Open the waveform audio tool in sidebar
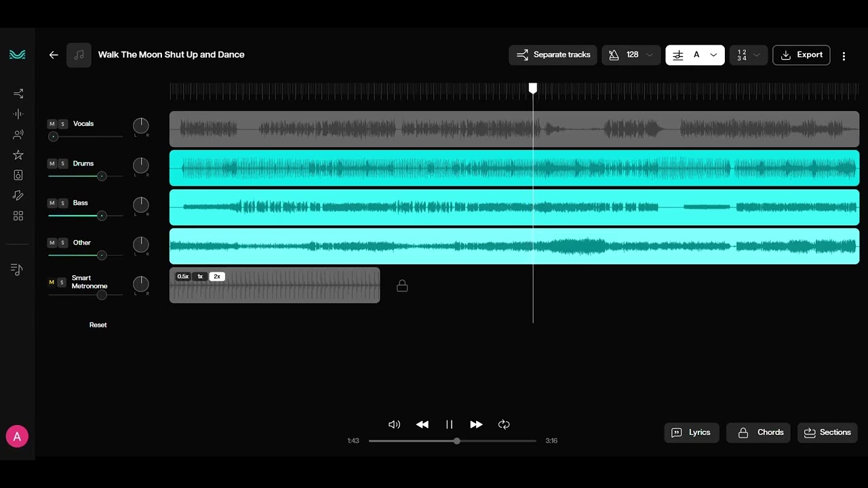 coord(18,114)
